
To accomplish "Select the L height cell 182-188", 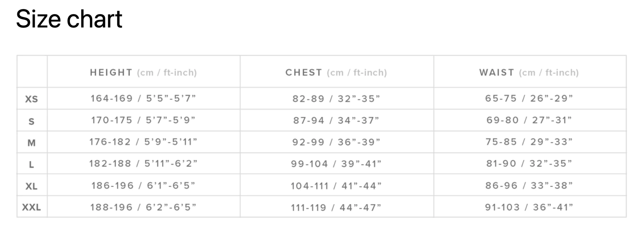I will (x=143, y=164).
